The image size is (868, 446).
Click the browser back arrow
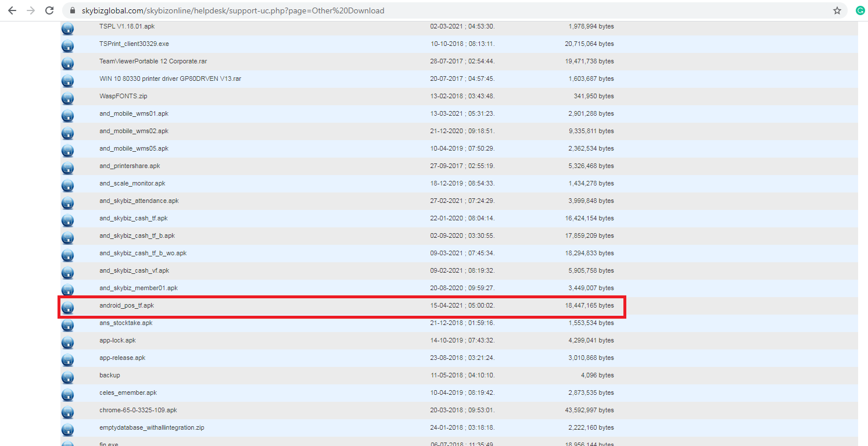(12, 10)
